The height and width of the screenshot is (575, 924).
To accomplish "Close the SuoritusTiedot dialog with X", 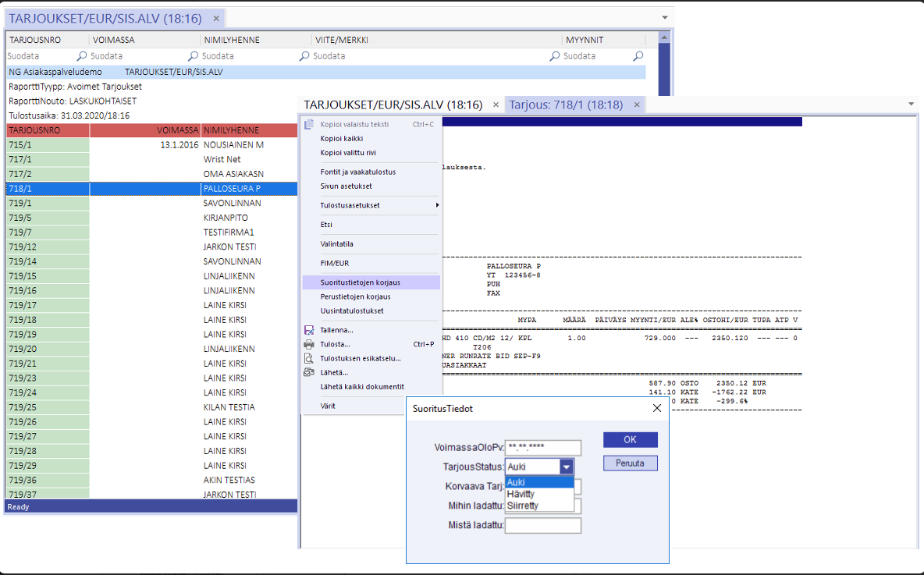I will tap(656, 408).
